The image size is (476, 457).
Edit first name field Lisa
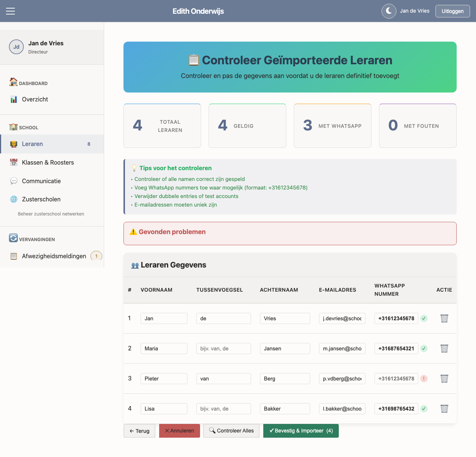tap(164, 409)
